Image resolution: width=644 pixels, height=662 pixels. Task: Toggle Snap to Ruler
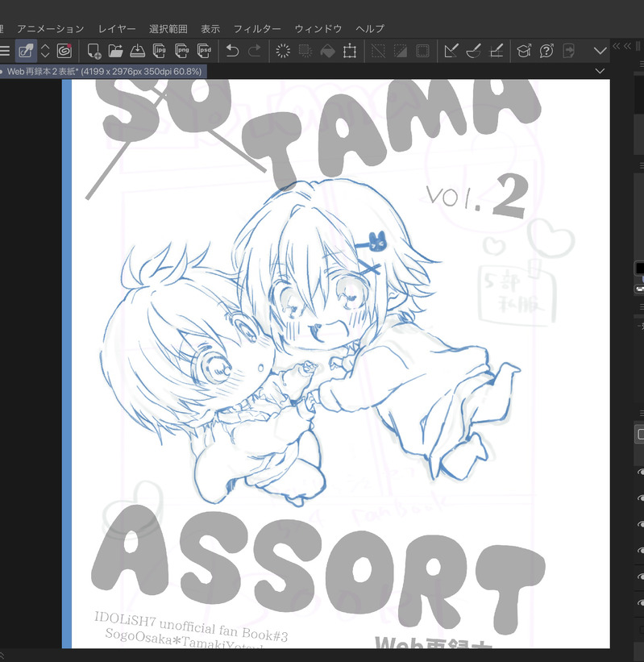tap(451, 51)
